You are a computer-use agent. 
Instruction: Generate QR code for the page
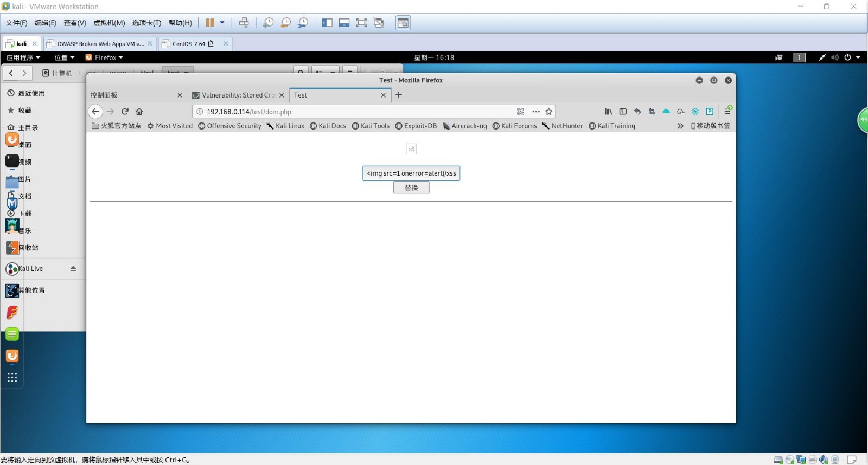(520, 112)
